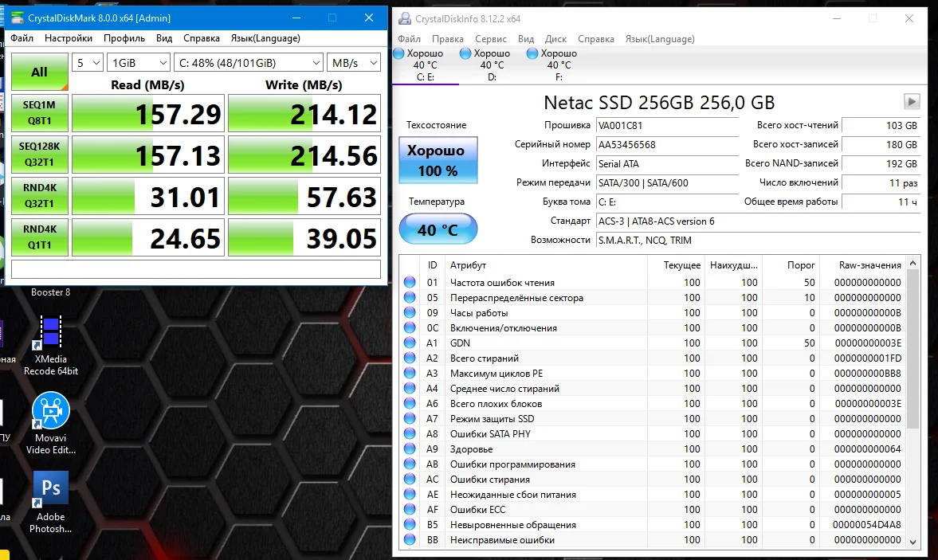Click the blue health orb of disk D:
The height and width of the screenshot is (560, 938).
coord(465,53)
